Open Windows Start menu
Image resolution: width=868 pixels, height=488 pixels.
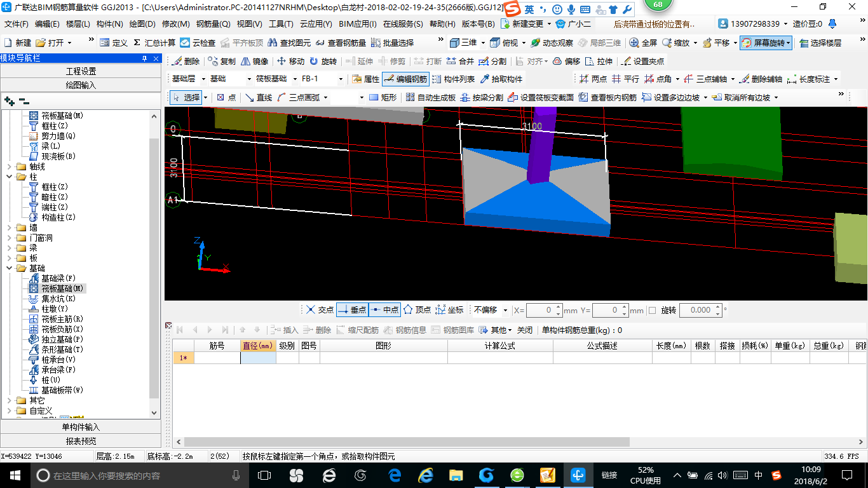point(14,475)
